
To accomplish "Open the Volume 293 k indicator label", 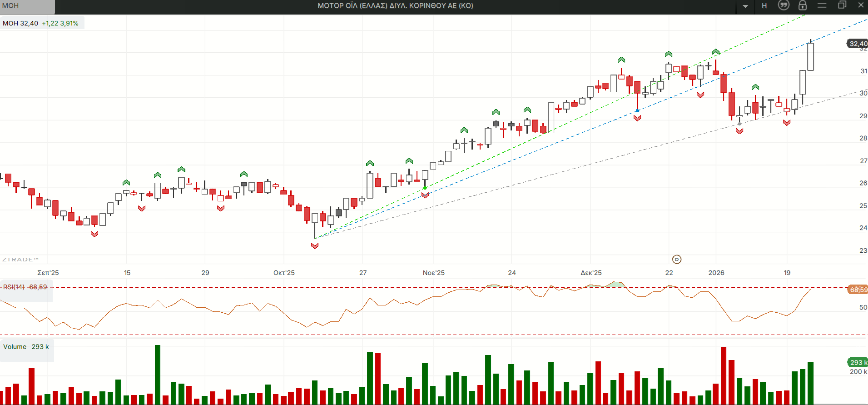I will tap(26, 347).
